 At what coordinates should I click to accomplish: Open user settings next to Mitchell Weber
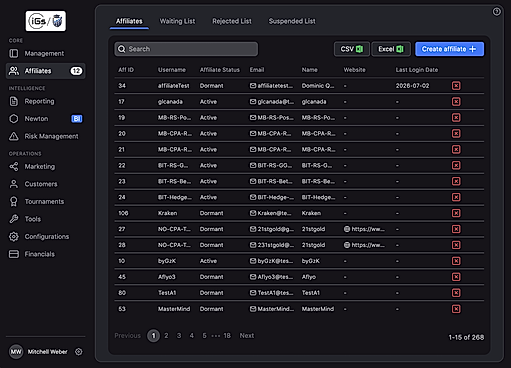79,352
